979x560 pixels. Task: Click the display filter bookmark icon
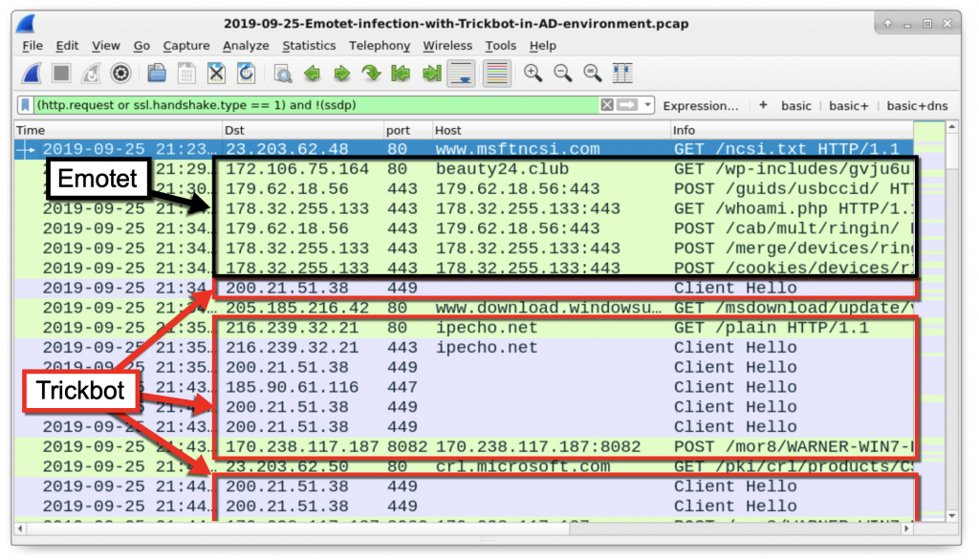[x=25, y=105]
